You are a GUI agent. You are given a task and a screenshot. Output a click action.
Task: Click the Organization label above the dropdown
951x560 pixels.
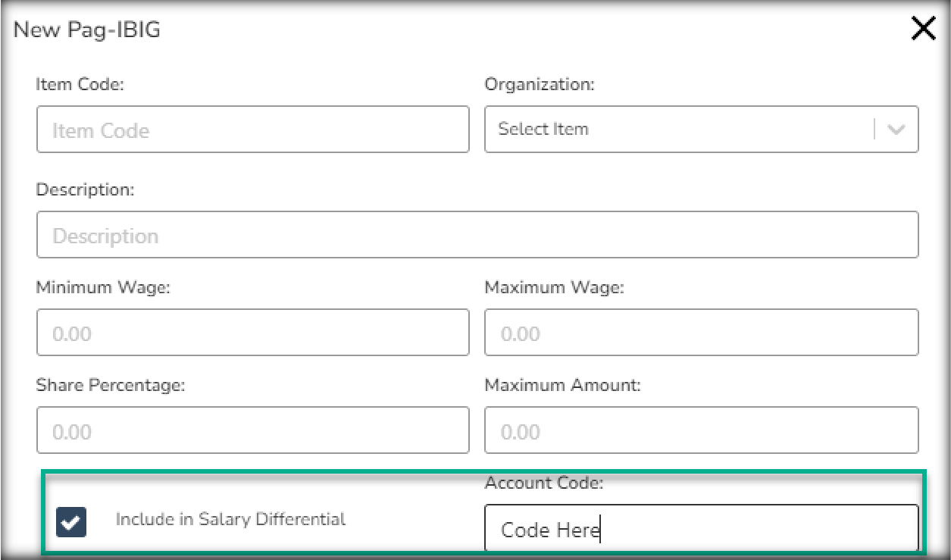pyautogui.click(x=540, y=85)
